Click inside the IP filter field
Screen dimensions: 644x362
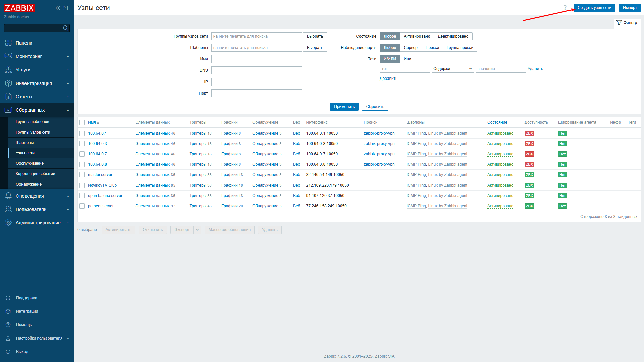256,82
